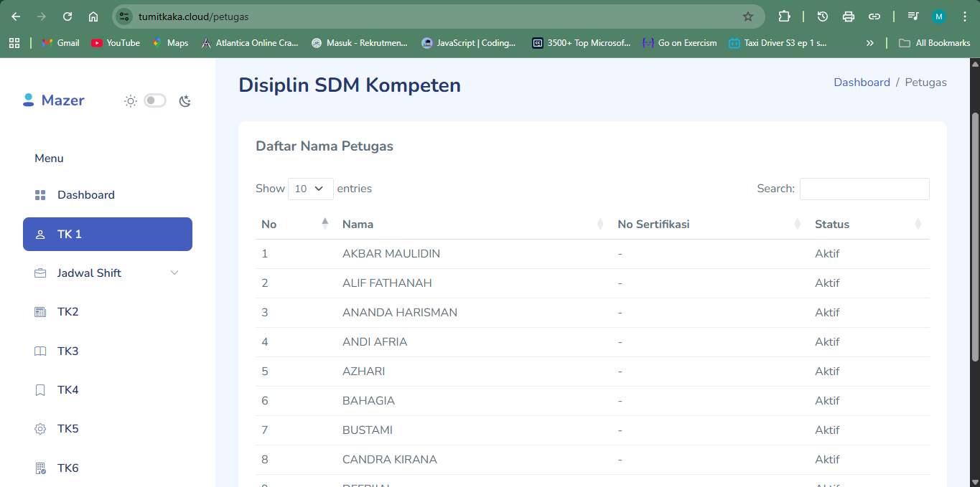Click the table Search input field

(x=864, y=189)
